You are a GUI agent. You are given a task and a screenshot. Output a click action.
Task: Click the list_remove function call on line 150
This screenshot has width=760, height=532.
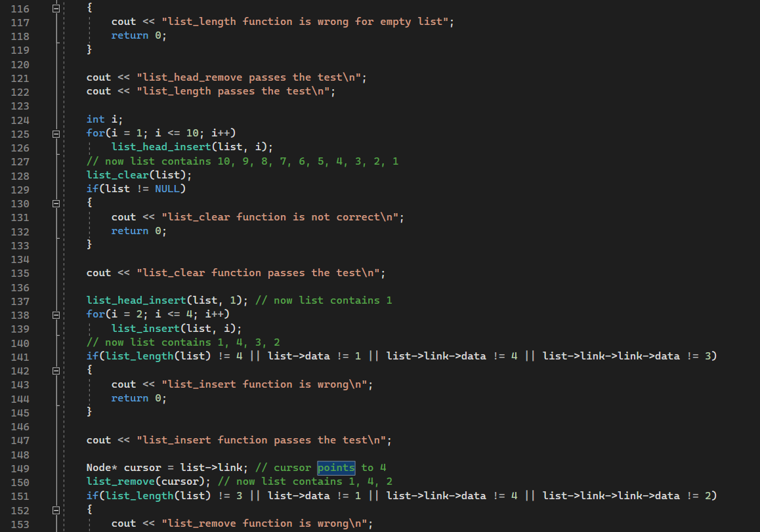(118, 481)
